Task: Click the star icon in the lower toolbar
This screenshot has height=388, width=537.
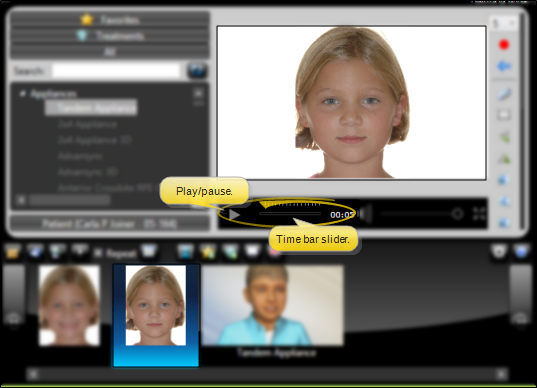Action: [x=208, y=253]
